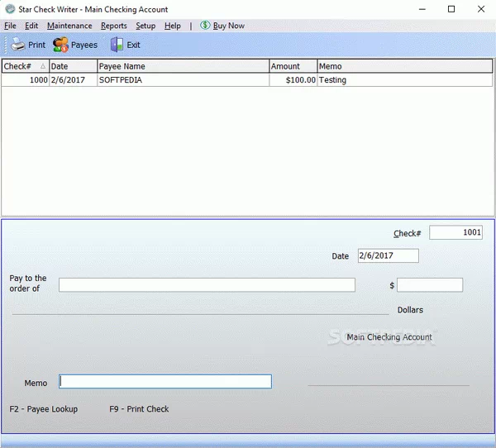
Task: Click the Buy Now dollar icon
Action: tap(205, 26)
